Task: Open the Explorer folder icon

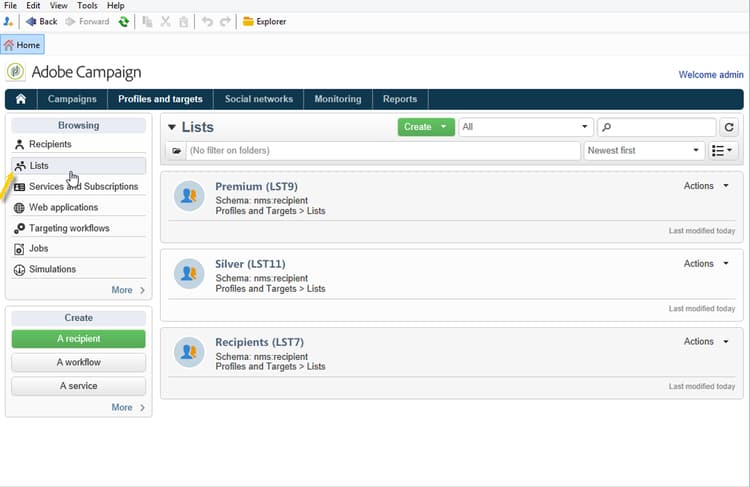Action: pyautogui.click(x=248, y=22)
